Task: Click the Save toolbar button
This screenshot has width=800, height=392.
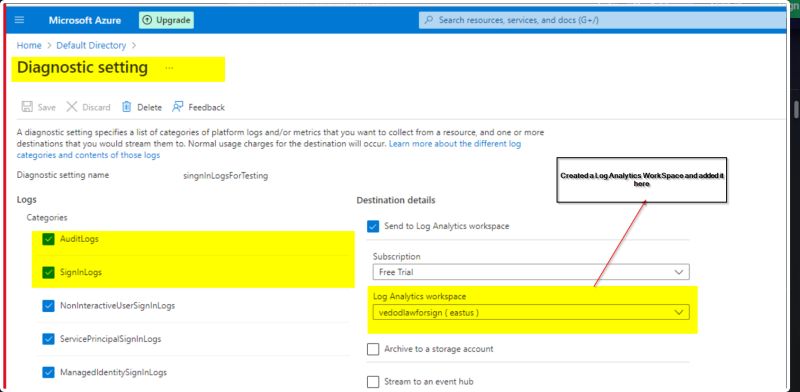Action: click(x=38, y=107)
